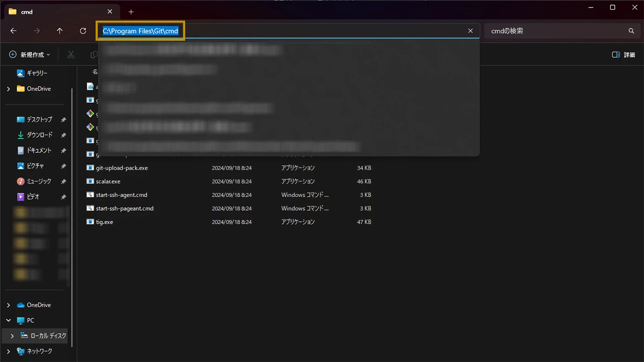Image resolution: width=644 pixels, height=362 pixels.
Task: Select the start-ssh-pageant.cmd file
Action: tap(125, 208)
